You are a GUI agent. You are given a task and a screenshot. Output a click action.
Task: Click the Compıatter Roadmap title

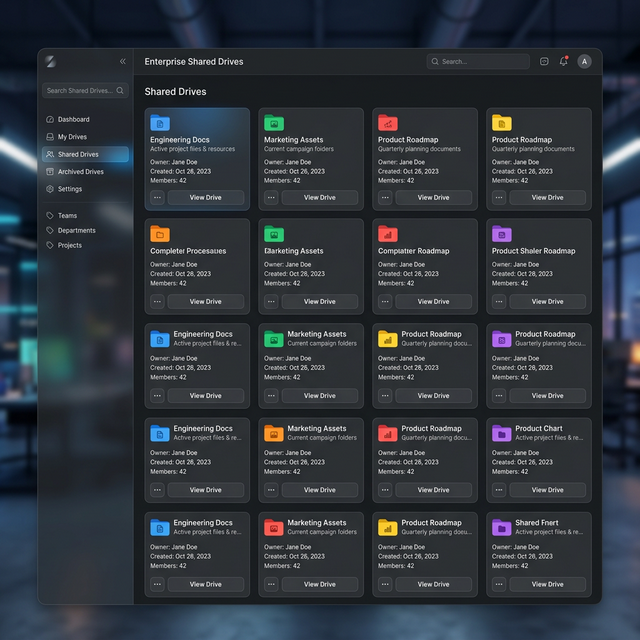[413, 251]
